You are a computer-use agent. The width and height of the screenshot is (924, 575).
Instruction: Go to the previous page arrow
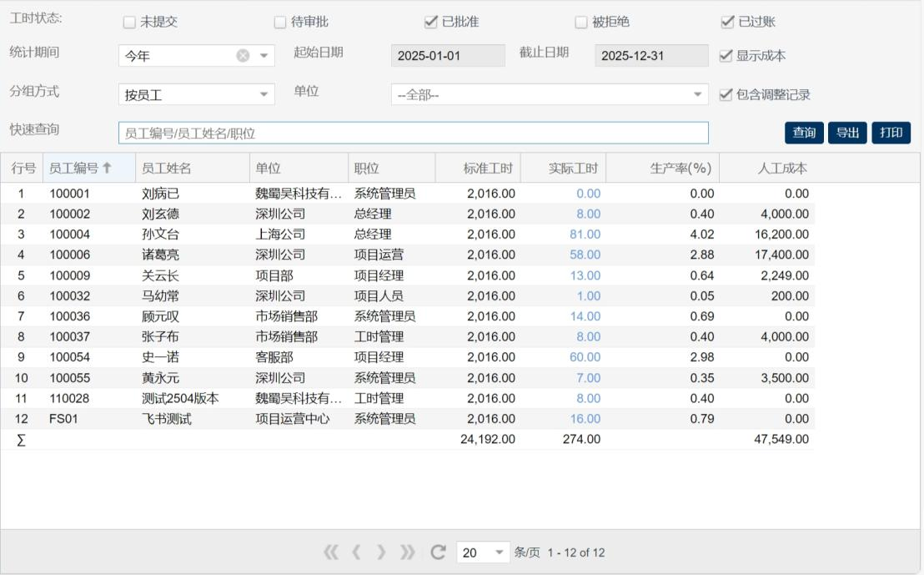[357, 552]
